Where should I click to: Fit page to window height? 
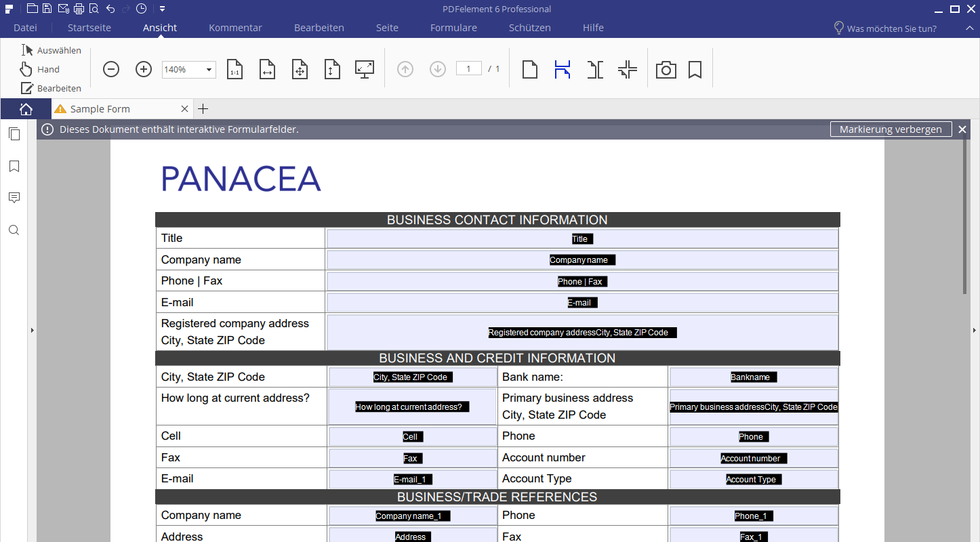click(332, 69)
